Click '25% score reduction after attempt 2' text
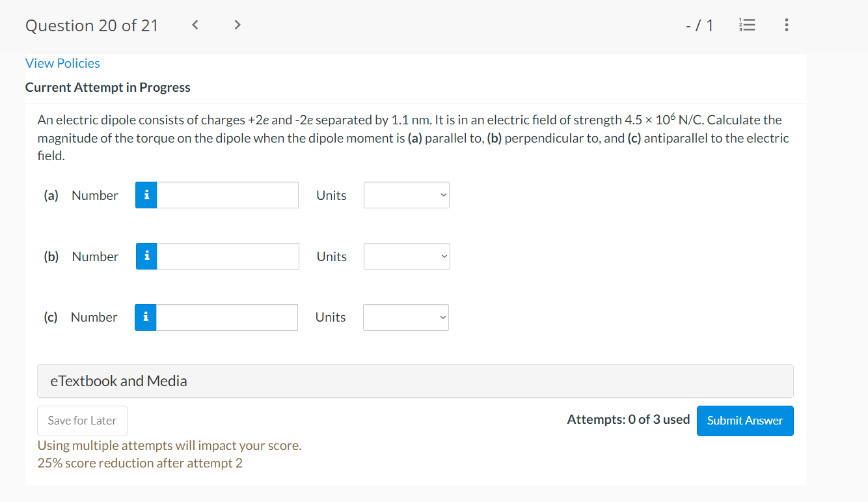This screenshot has width=868, height=502. tap(140, 463)
